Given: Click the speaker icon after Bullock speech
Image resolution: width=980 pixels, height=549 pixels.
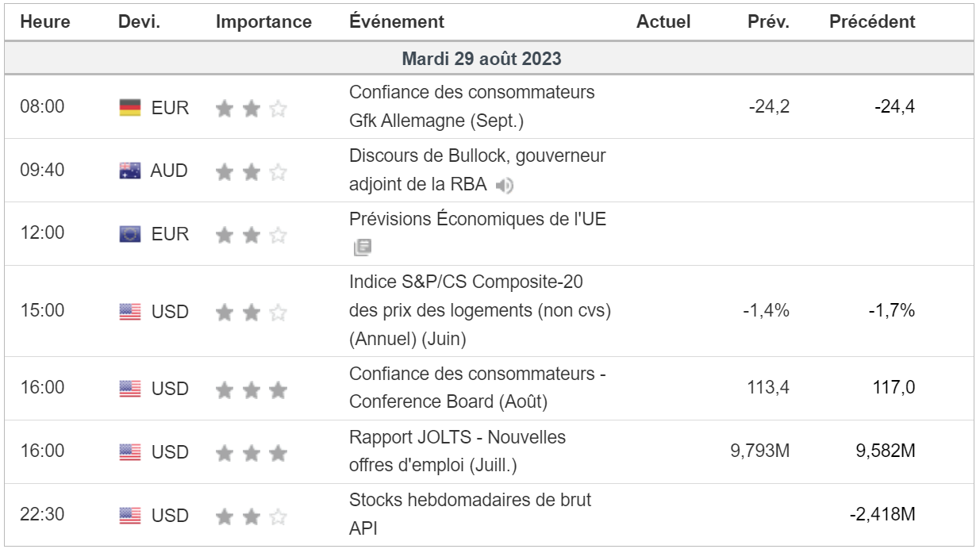Looking at the screenshot, I should 505,186.
